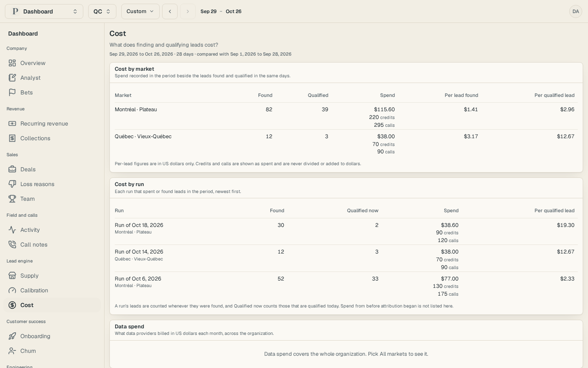The width and height of the screenshot is (588, 368).
Task: Go to the Call notes page
Action: [52, 245]
